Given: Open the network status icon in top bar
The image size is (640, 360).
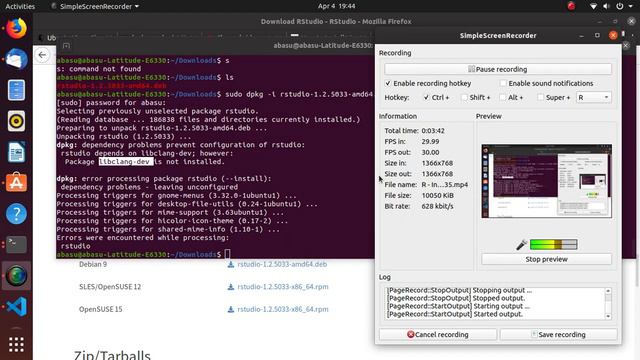Looking at the screenshot, I should click(x=593, y=6).
